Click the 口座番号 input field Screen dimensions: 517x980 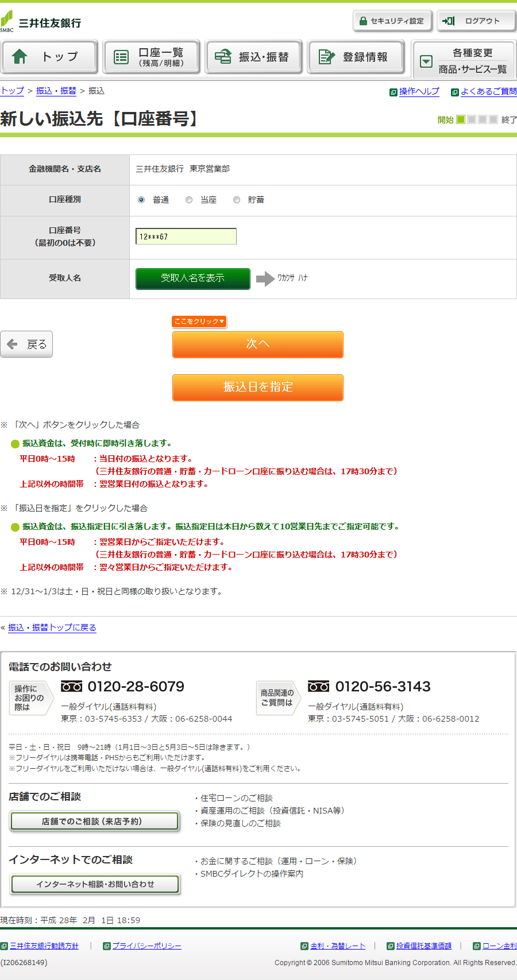186,237
